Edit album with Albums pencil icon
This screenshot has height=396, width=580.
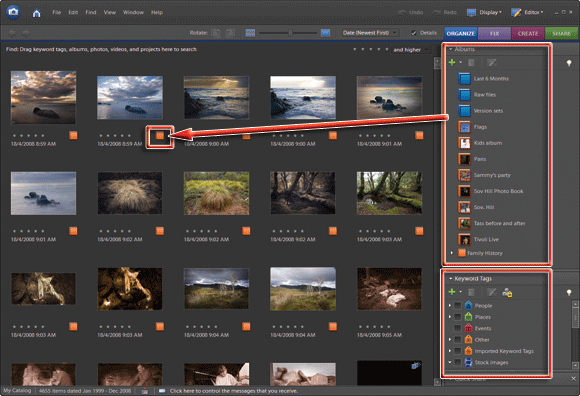(x=492, y=62)
